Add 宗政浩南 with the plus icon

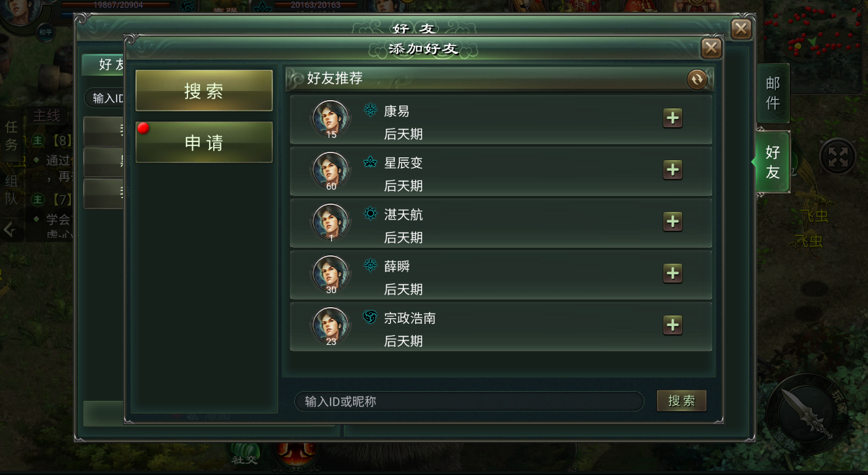pyautogui.click(x=672, y=325)
